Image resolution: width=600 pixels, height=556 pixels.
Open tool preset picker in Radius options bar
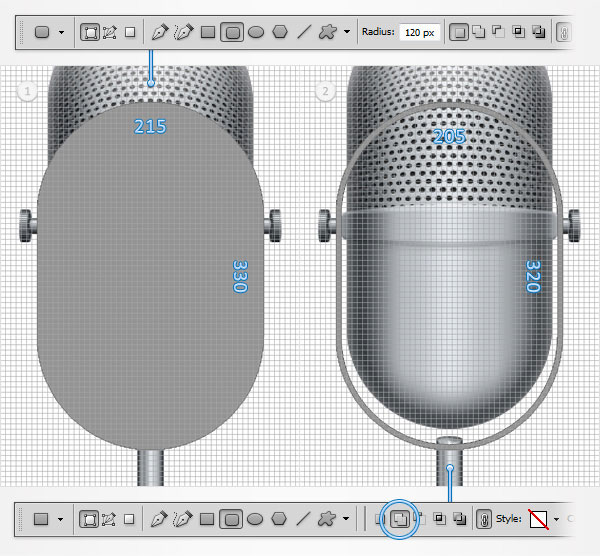click(x=42, y=32)
